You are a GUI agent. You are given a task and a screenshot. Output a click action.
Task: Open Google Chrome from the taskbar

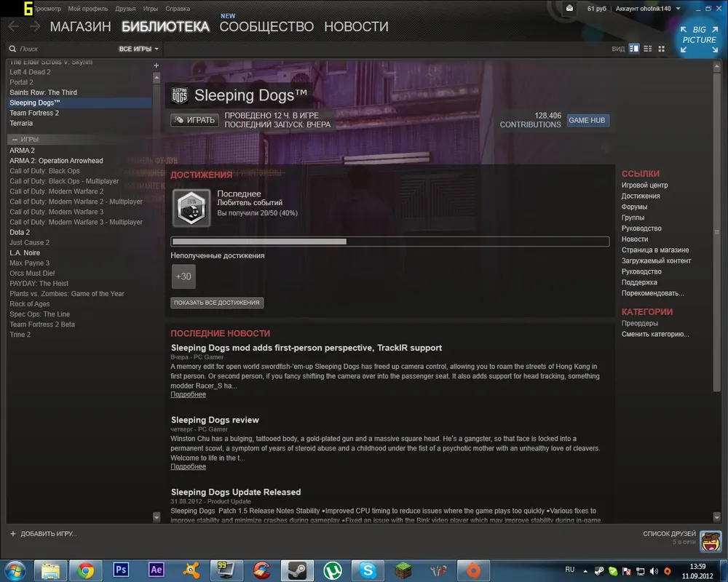point(86,570)
